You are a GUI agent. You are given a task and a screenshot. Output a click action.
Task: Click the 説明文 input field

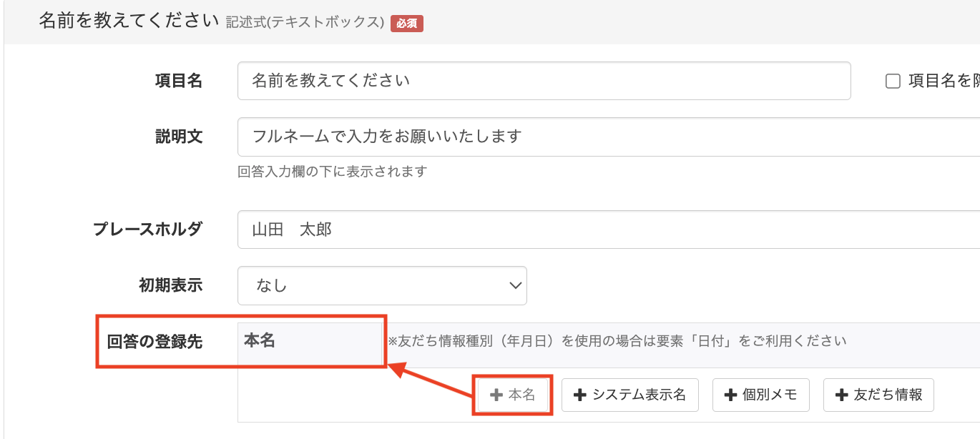(x=609, y=137)
